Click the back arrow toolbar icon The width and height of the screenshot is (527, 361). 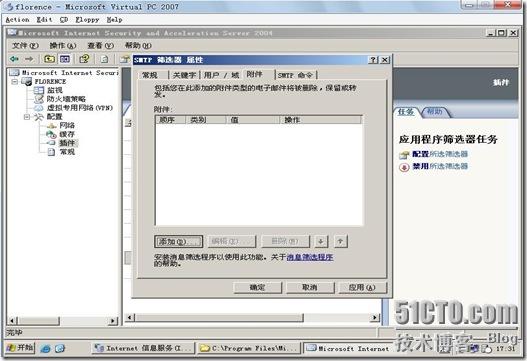coord(14,59)
